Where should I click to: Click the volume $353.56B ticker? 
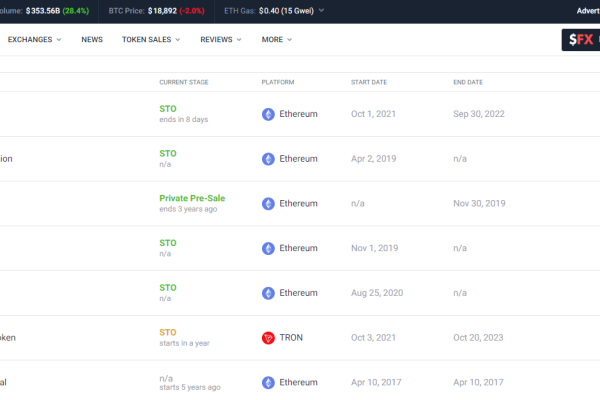(x=44, y=11)
